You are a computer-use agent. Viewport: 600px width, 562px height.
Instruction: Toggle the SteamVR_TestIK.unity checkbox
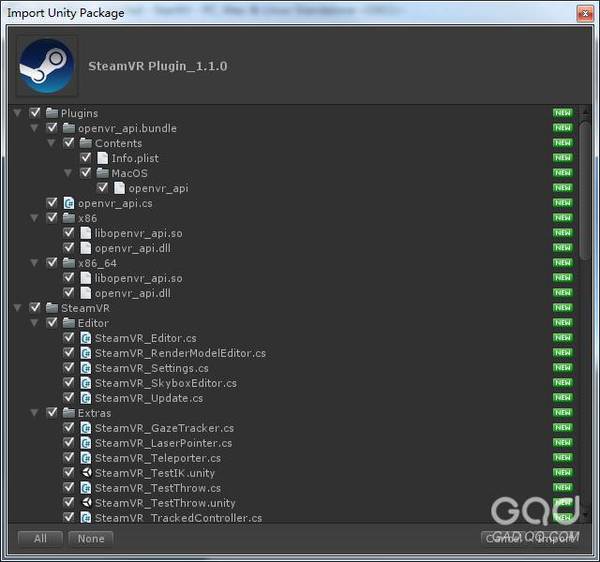click(68, 472)
